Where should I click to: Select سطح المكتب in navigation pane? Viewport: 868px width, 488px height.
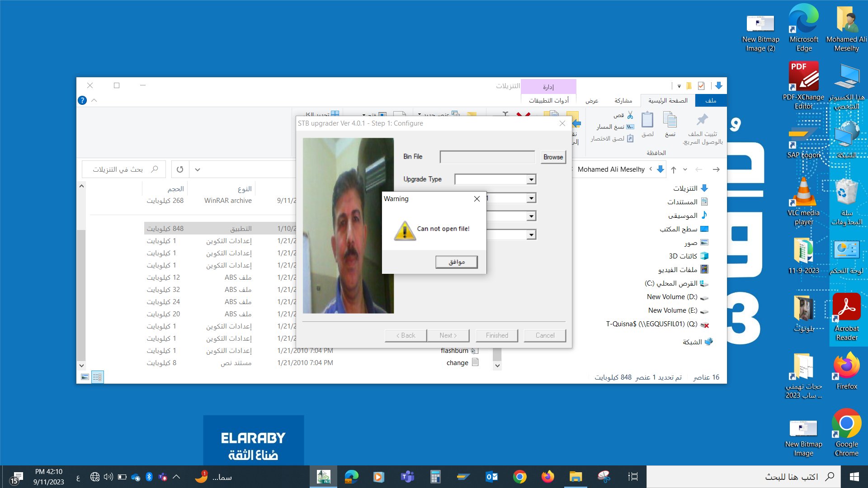[x=684, y=229]
